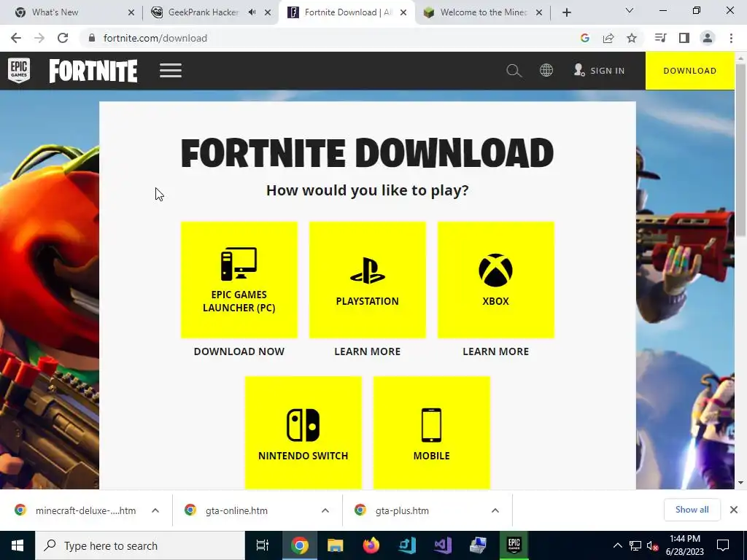Open the clock showing 1:44 PM

pos(684,545)
